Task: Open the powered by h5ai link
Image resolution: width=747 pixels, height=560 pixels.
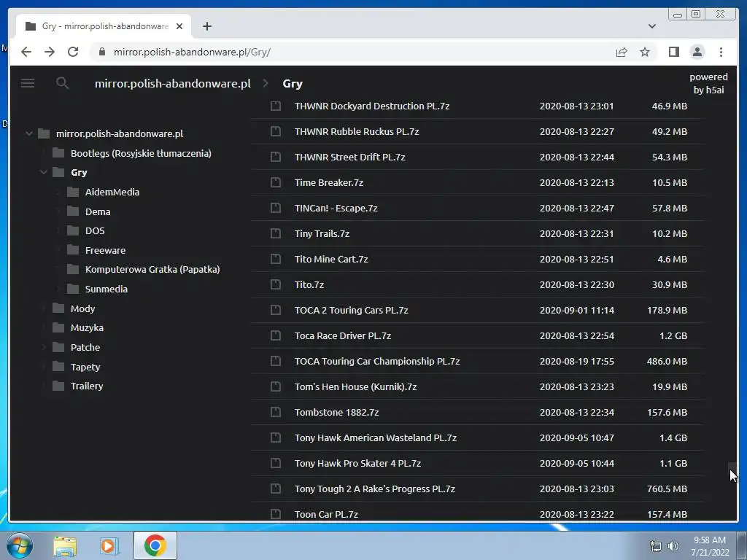Action: pyautogui.click(x=708, y=83)
